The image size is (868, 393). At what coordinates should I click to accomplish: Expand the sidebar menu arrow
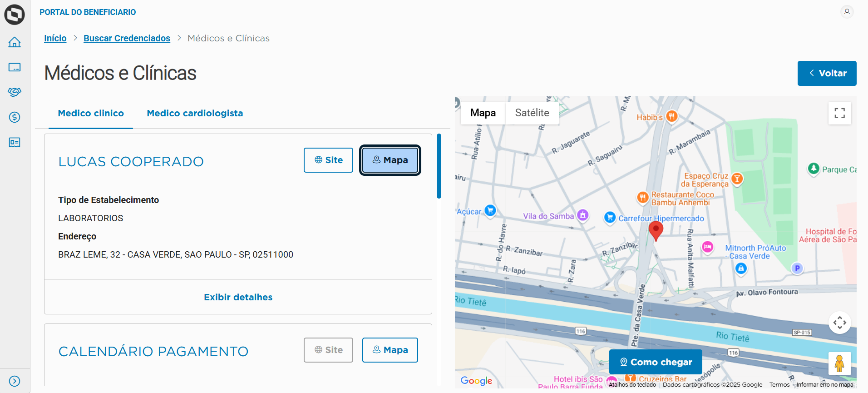tap(15, 381)
